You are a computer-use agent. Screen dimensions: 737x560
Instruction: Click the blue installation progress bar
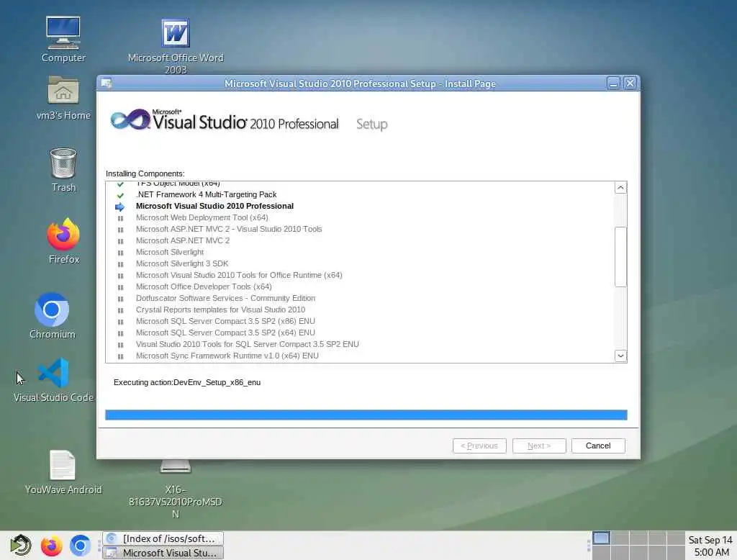coord(366,415)
